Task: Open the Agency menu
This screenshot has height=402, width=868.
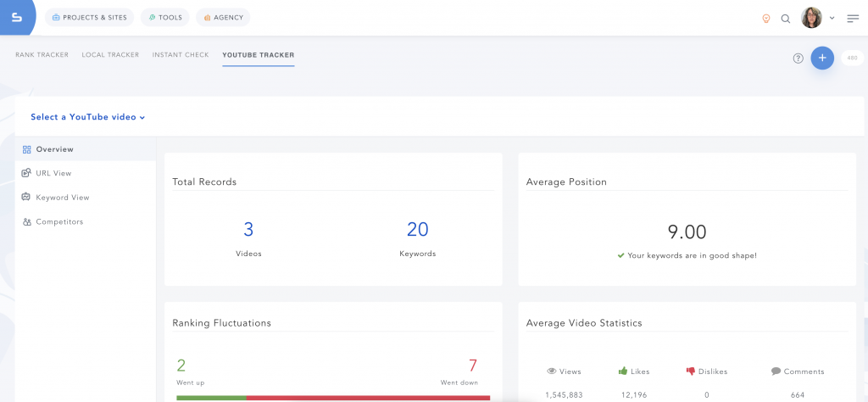Action: point(223,17)
